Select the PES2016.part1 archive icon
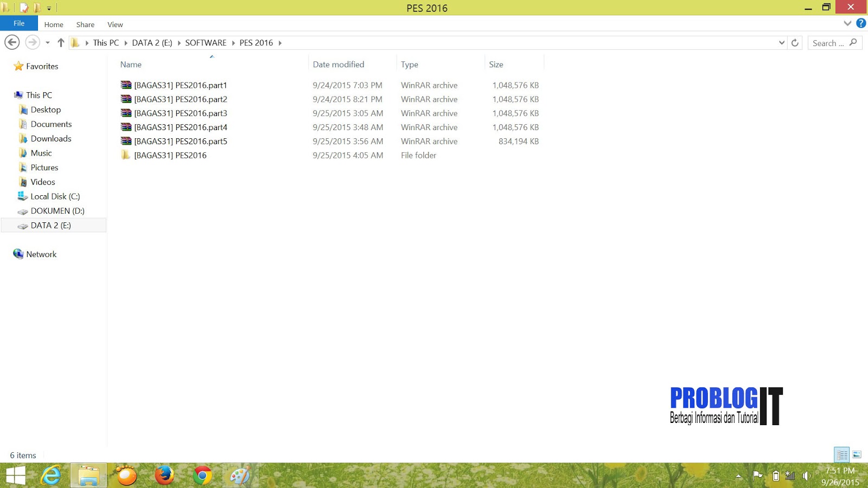The image size is (868, 488). pyautogui.click(x=126, y=85)
